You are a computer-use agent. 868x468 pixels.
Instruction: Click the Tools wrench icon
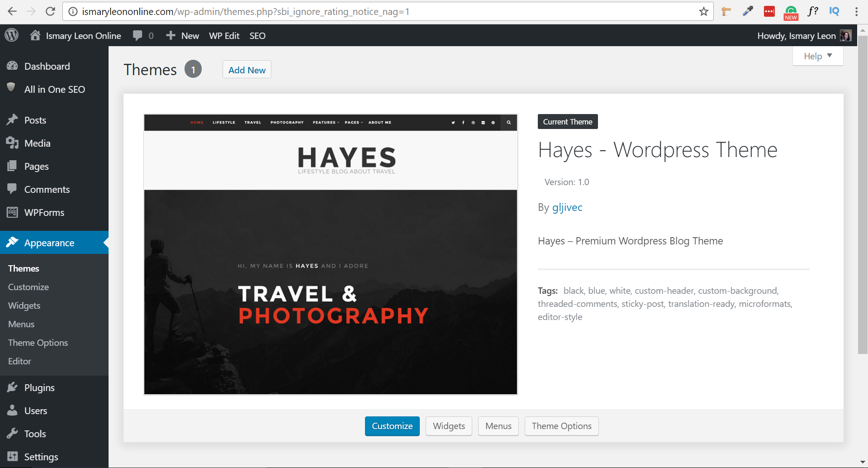12,433
